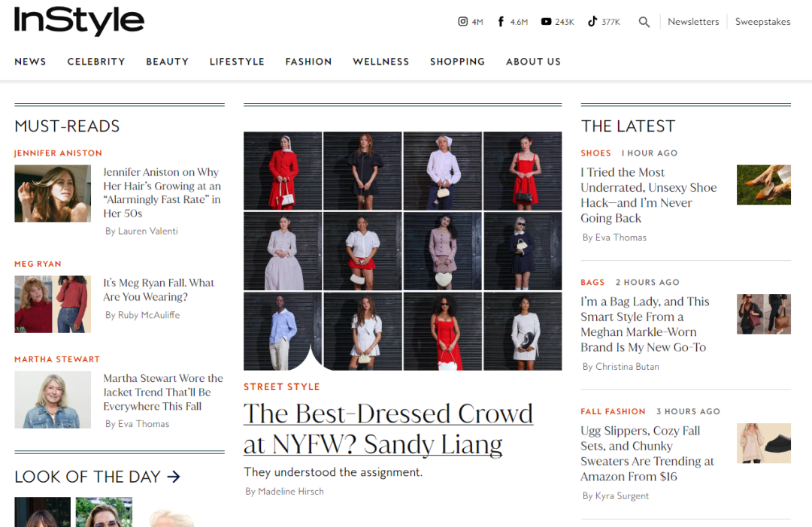
Task: Open the Beauty menu
Action: [167, 62]
